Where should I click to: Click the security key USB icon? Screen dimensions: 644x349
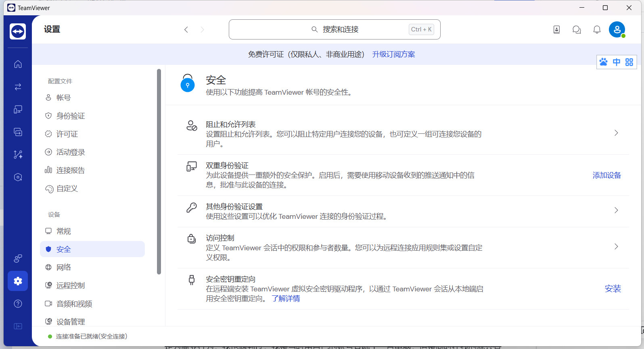(192, 280)
